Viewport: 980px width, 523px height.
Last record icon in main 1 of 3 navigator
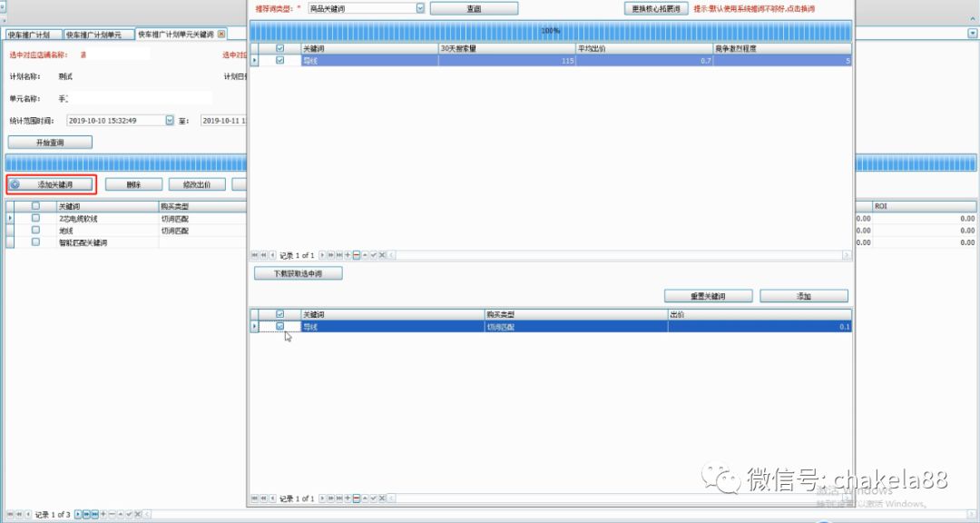click(x=95, y=514)
